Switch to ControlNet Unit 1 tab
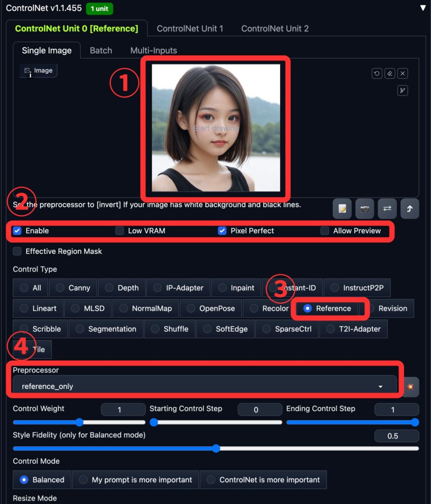 pos(190,29)
